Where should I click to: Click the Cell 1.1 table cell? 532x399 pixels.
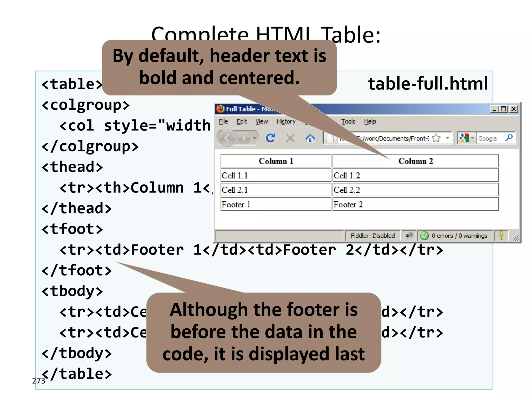click(x=276, y=175)
